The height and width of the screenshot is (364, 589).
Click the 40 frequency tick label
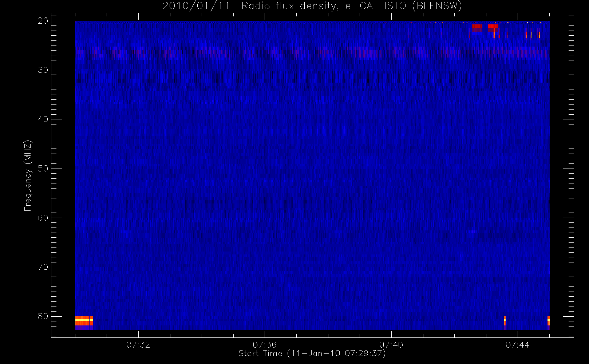click(x=43, y=119)
